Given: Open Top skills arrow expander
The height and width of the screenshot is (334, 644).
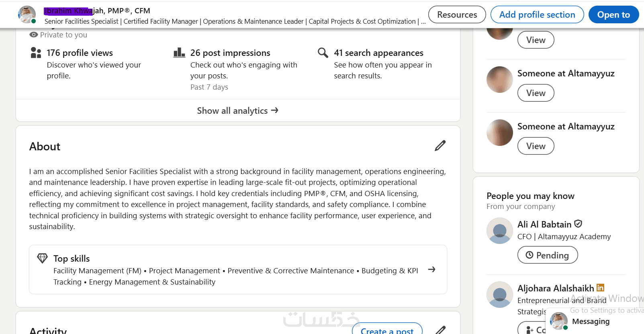Looking at the screenshot, I should [431, 270].
